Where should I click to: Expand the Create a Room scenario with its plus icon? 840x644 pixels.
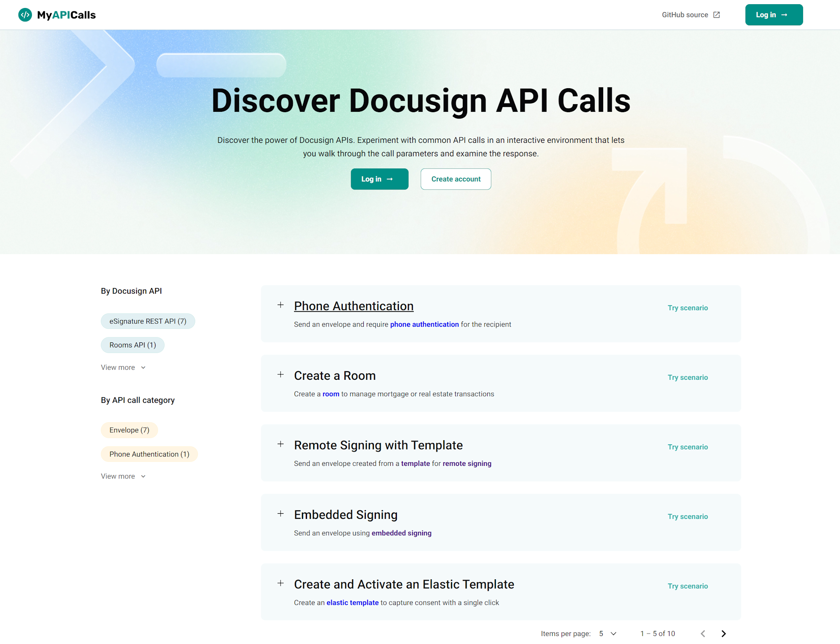(x=281, y=374)
